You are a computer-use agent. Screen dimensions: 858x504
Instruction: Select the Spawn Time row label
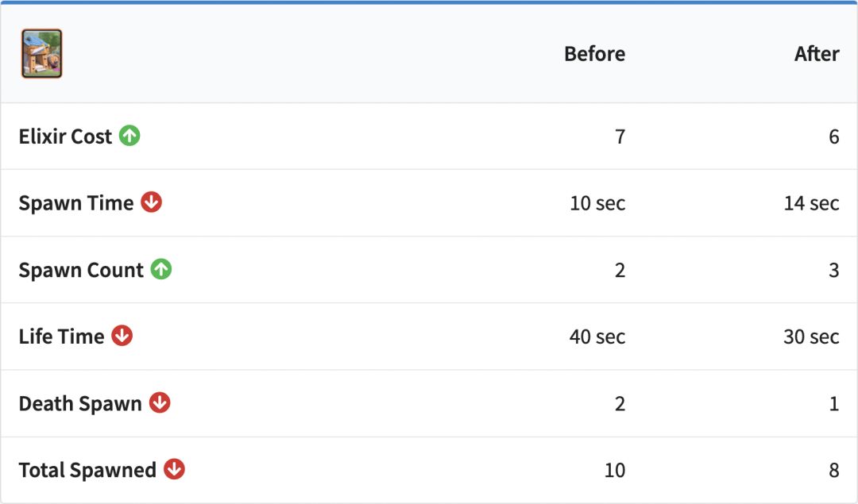point(76,203)
